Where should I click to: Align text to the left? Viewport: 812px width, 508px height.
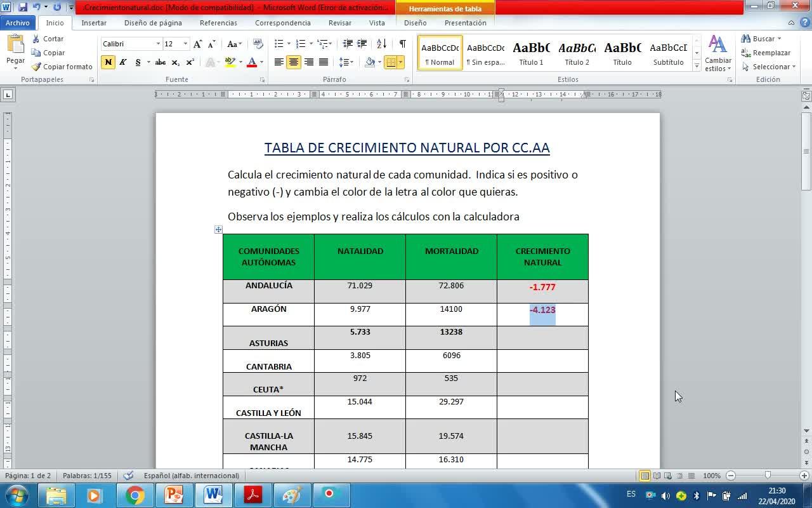(278, 62)
